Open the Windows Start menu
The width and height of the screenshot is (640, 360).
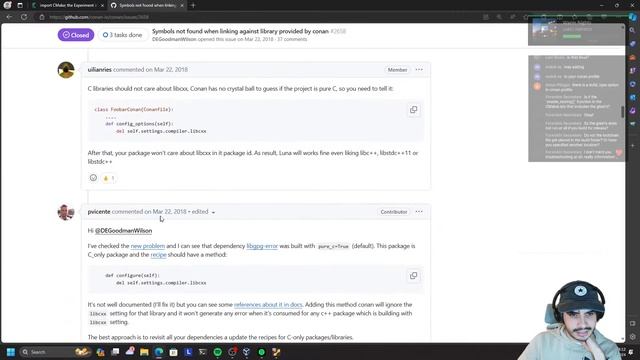11,352
